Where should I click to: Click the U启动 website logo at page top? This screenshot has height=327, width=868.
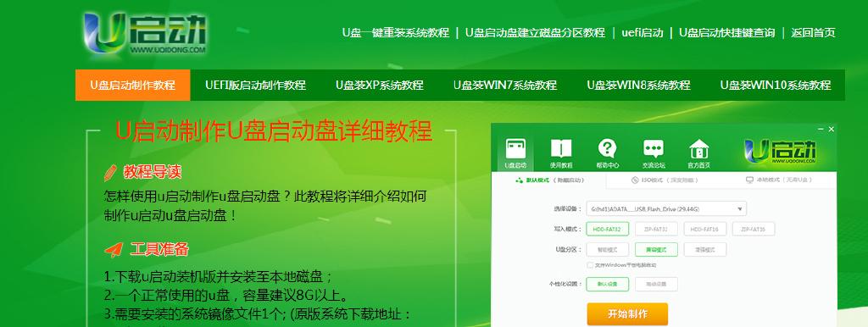point(144,34)
